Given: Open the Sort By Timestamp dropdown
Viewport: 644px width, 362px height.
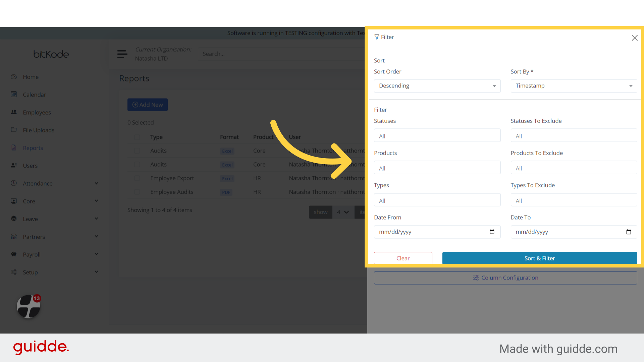Looking at the screenshot, I should pos(574,86).
